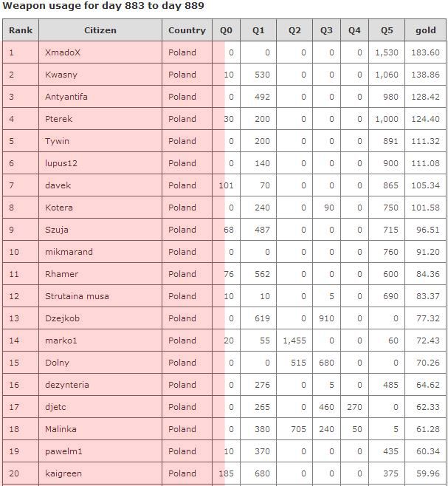Select the Q5 column header
Viewport: 448px width, 486px height.
[x=387, y=30]
